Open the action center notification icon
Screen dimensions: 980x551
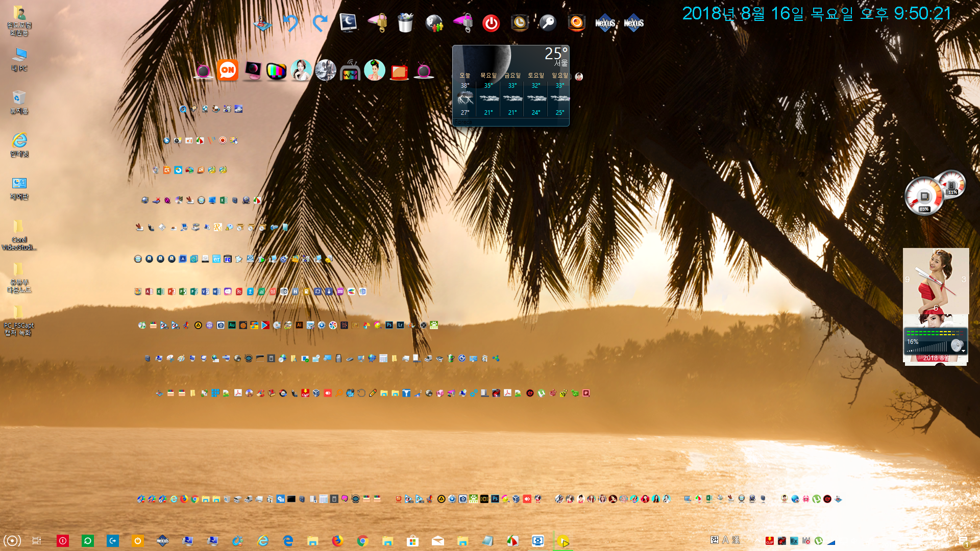(963, 541)
